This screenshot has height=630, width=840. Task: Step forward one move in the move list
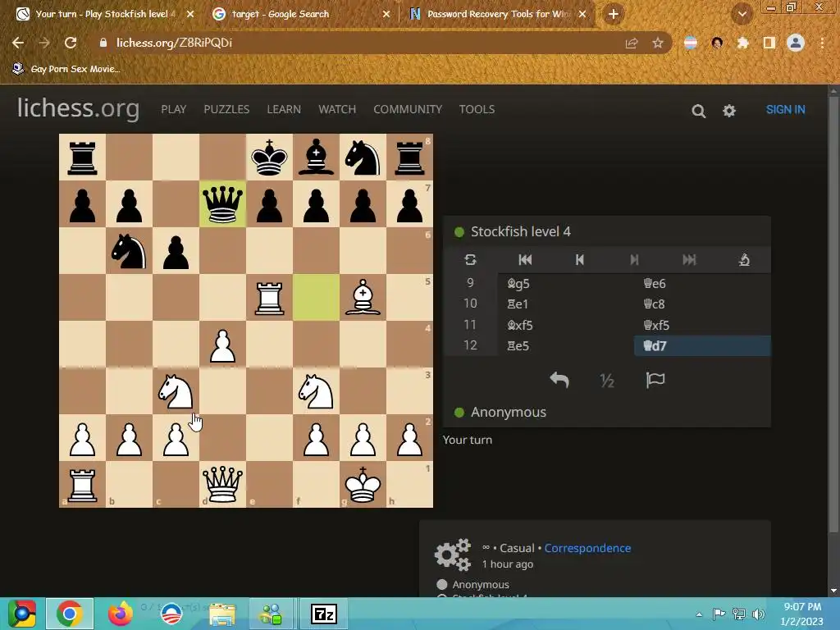coord(634,260)
